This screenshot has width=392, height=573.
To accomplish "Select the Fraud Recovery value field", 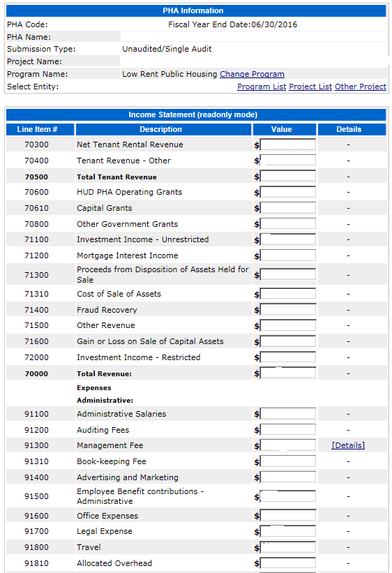I will pos(288,310).
